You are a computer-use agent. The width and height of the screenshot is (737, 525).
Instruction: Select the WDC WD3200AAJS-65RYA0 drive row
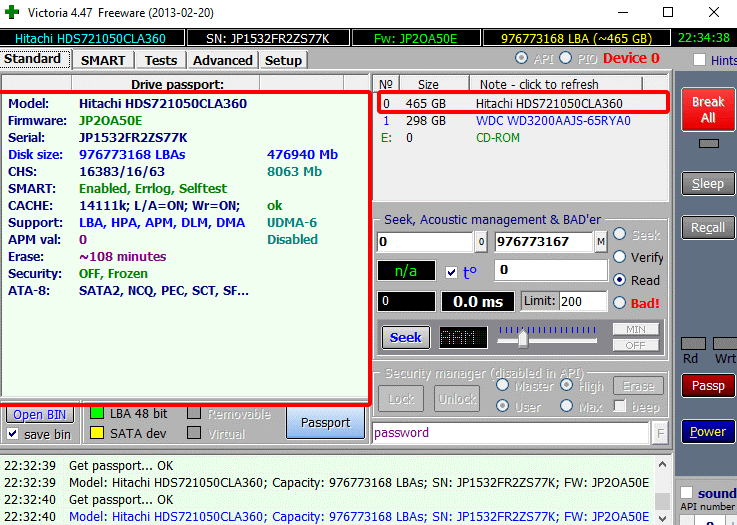522,121
